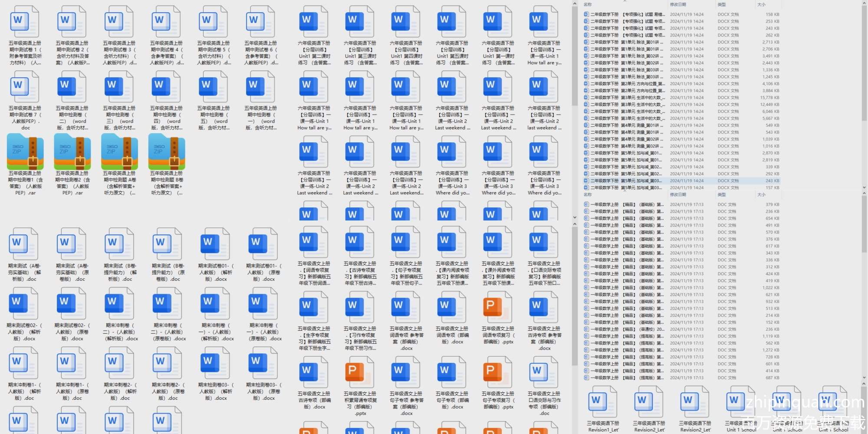
Task: Sort upper file list by 大小 column
Action: (761, 4)
